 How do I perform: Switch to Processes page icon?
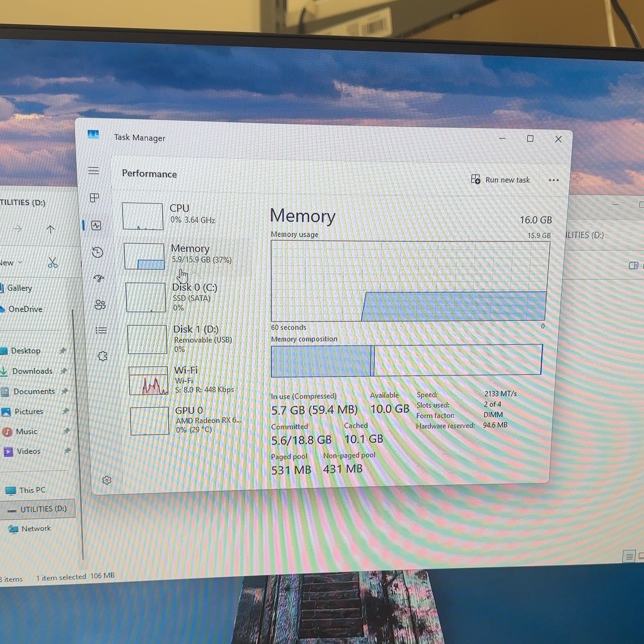[94, 197]
